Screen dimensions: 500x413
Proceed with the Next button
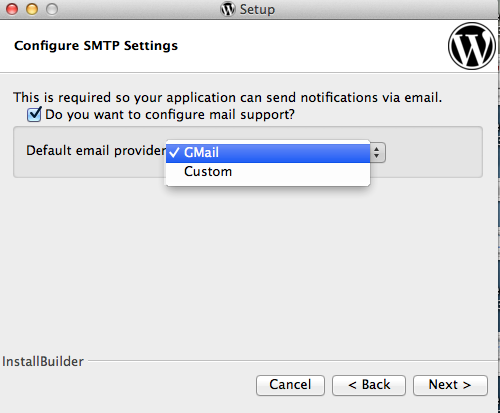pyautogui.click(x=450, y=385)
